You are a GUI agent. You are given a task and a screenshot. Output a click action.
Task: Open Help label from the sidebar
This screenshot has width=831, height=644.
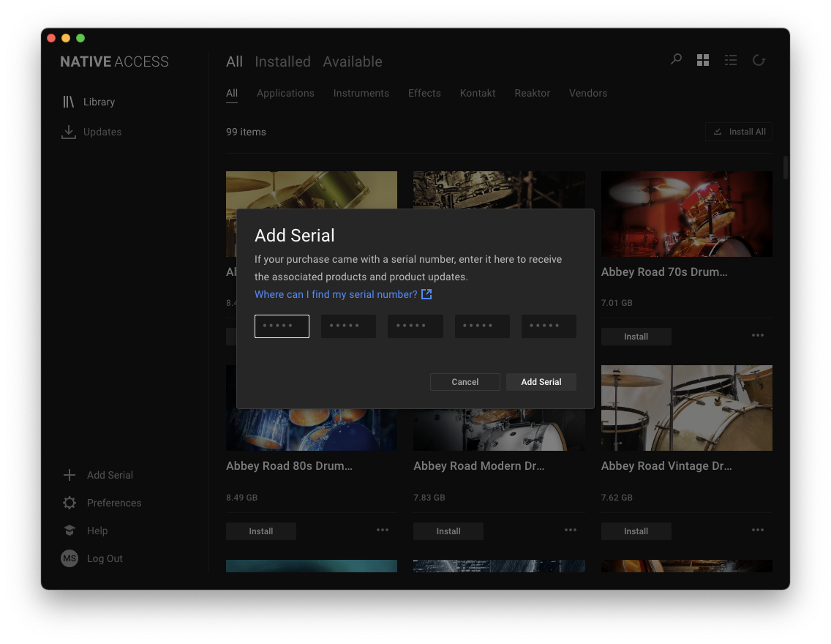[97, 531]
